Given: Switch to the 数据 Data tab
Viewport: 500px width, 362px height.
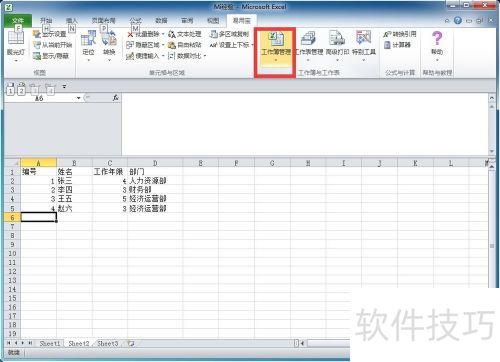Looking at the screenshot, I should coord(161,21).
